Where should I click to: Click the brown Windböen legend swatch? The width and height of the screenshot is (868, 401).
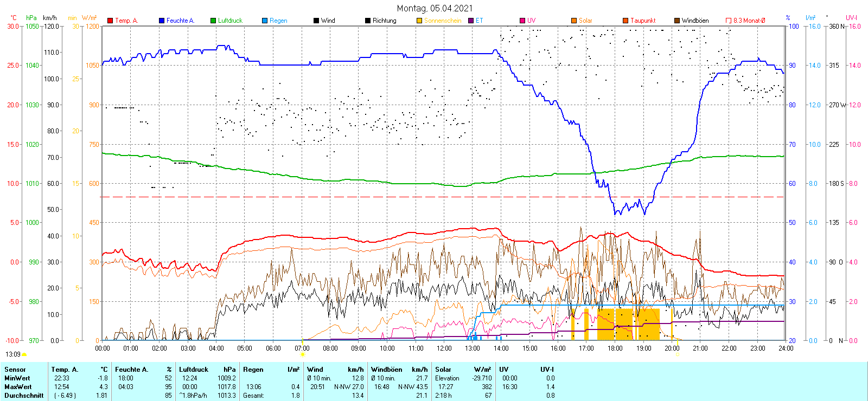tap(677, 21)
